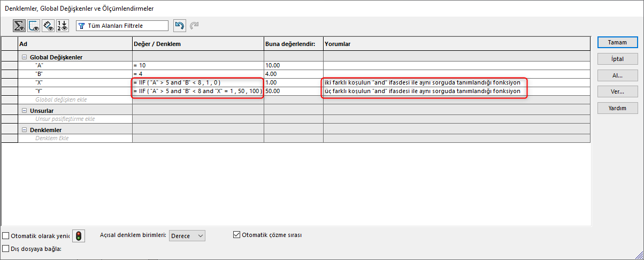Viewport: 644px width, 260px height.
Task: Switch to the Ordered View icon
Action: pos(63,26)
